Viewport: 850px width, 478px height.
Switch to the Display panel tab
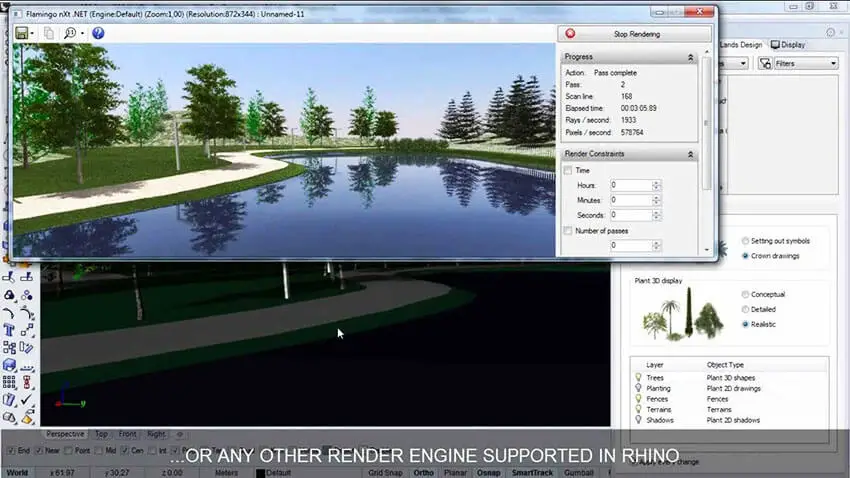coord(788,45)
